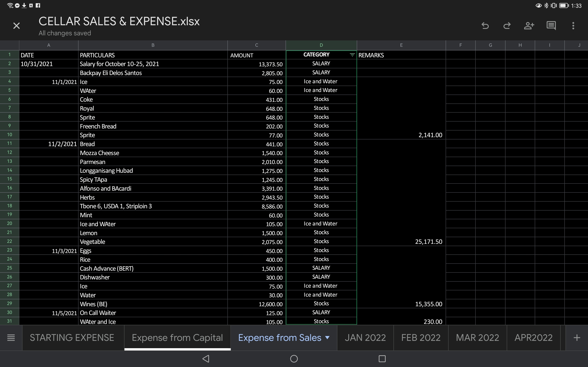Undo the last change
This screenshot has height=367, width=588.
click(x=485, y=26)
